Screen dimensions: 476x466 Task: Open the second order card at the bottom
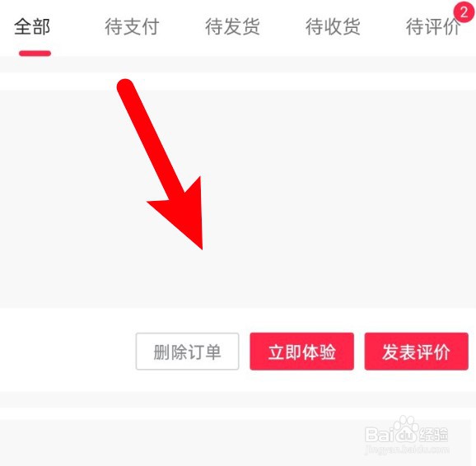(238, 443)
